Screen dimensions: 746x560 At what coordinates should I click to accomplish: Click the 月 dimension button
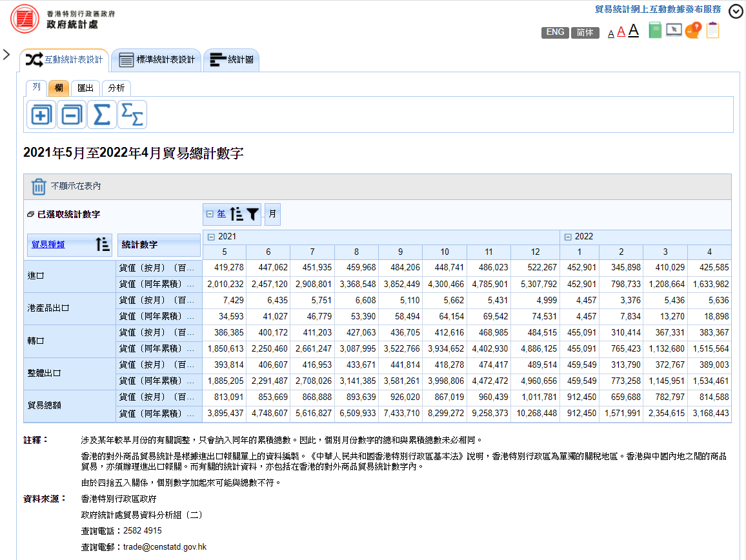pyautogui.click(x=272, y=214)
